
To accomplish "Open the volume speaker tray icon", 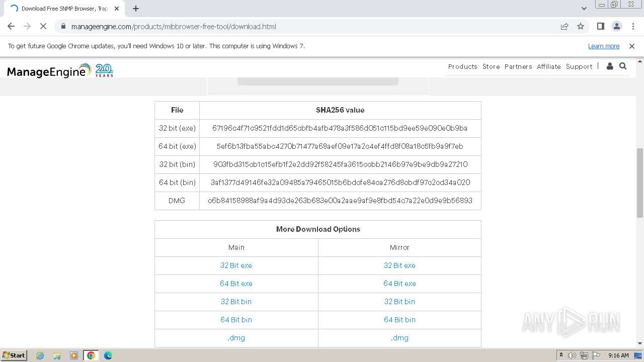I will tap(572, 355).
